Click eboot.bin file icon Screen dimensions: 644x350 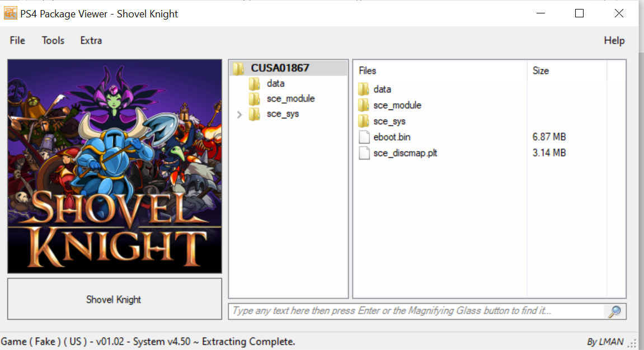(364, 137)
